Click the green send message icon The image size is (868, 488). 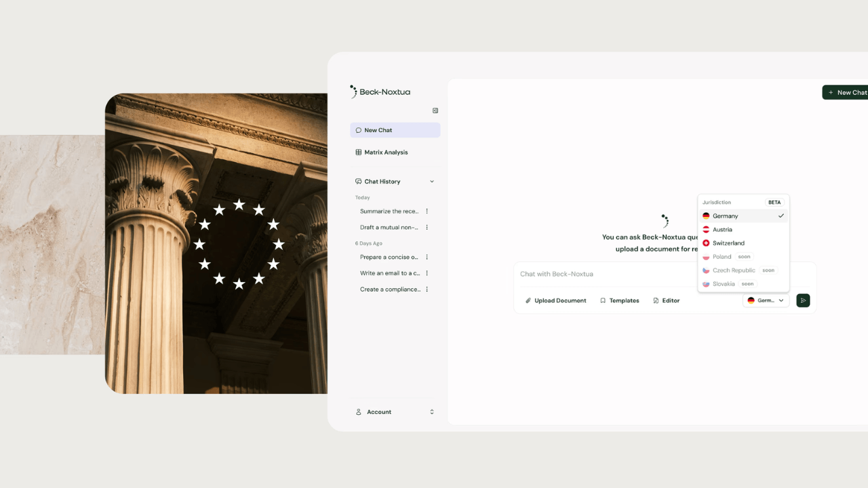point(803,300)
